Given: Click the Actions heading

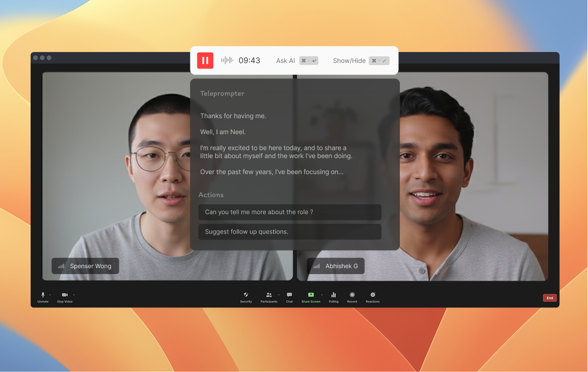Looking at the screenshot, I should coord(211,195).
